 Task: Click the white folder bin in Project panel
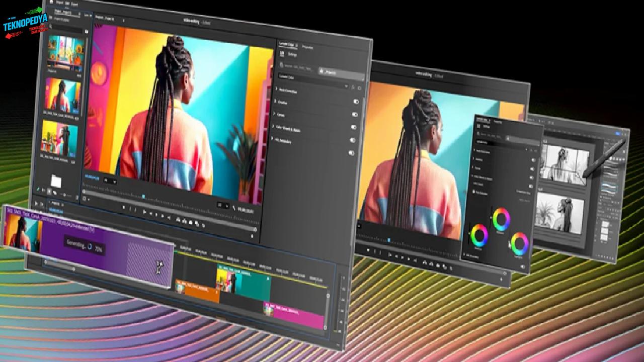(56, 181)
